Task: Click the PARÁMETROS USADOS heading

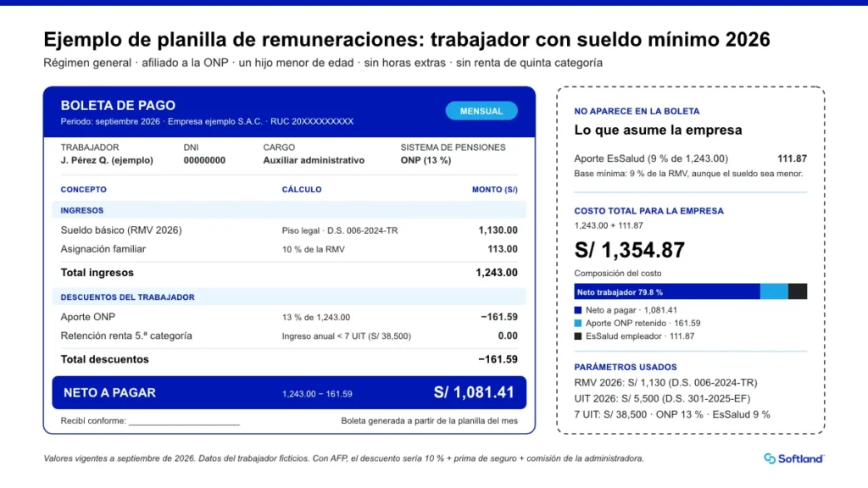Action: [x=626, y=367]
